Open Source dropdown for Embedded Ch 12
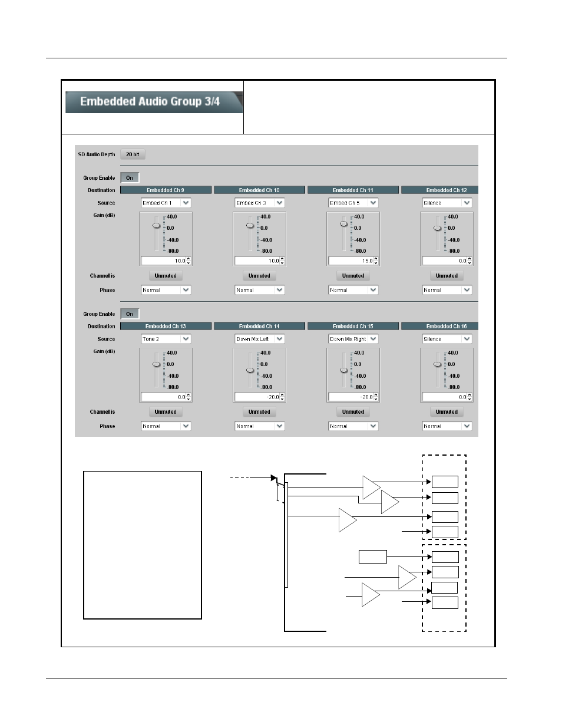Screen dimensions: 562x728 point(447,203)
